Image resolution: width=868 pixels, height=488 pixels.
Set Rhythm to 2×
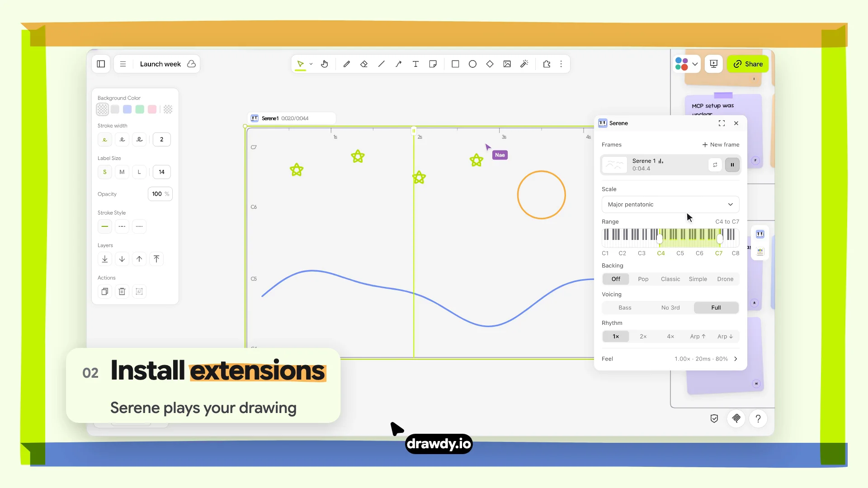pos(643,337)
